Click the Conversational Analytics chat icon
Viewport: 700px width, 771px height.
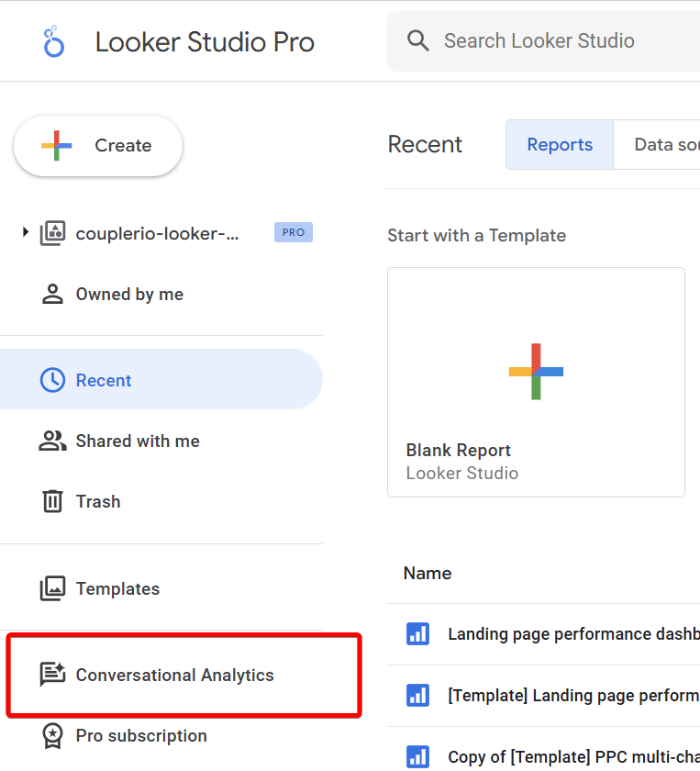[x=52, y=675]
